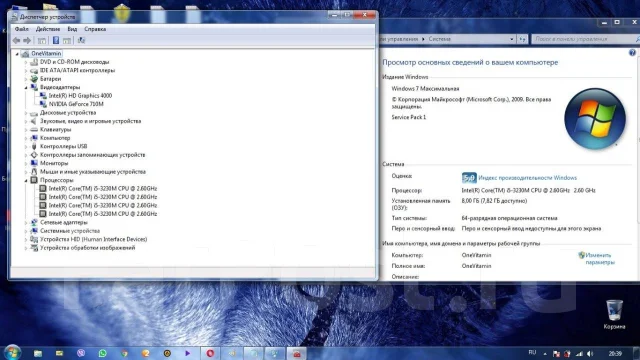Open Help via the blue question-mark toolbar icon

coord(56,40)
